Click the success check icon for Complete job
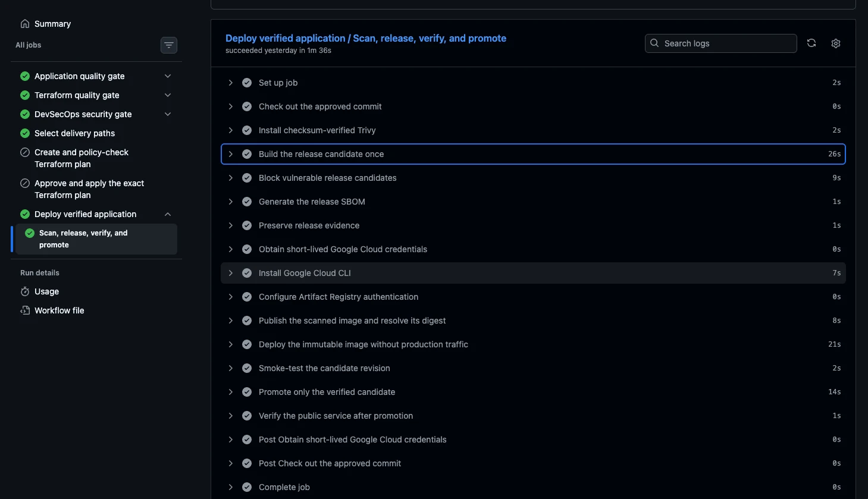Screen dimensions: 868x499 pos(247,487)
